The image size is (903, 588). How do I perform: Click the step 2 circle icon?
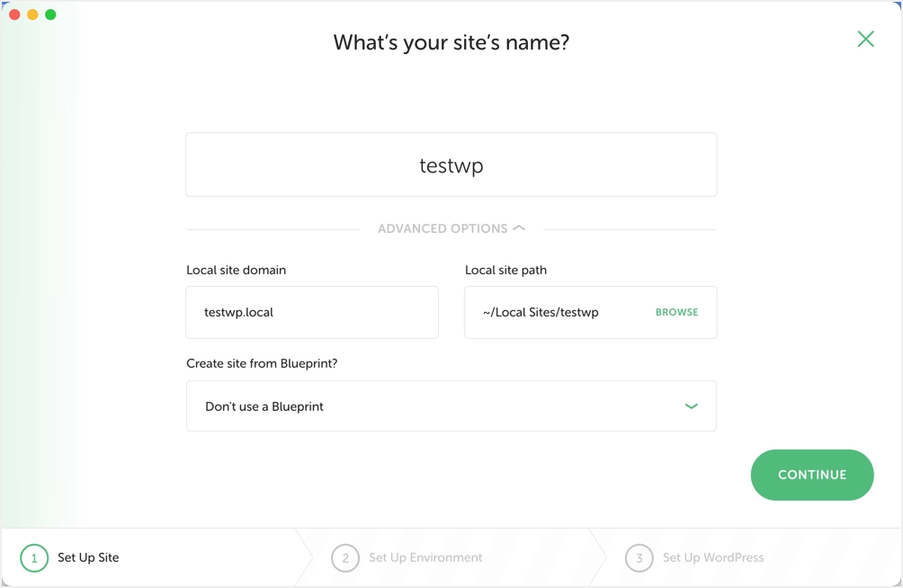[345, 558]
